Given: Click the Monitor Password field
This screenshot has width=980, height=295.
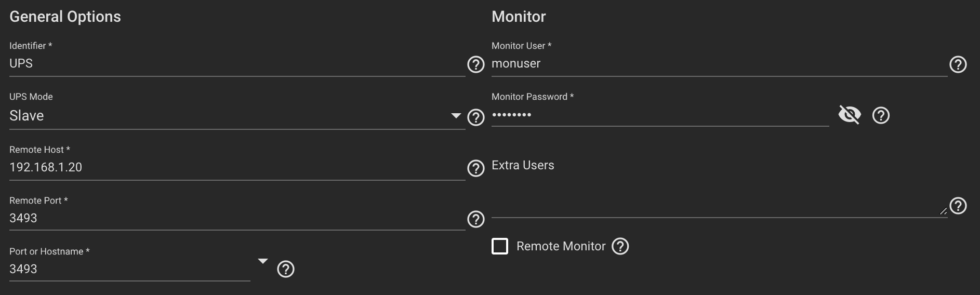Looking at the screenshot, I should tap(660, 115).
